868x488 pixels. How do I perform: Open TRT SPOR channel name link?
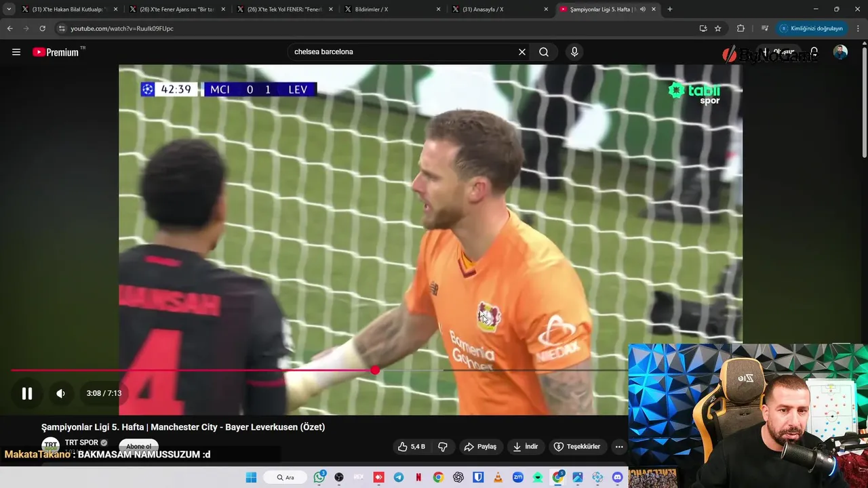point(81,443)
